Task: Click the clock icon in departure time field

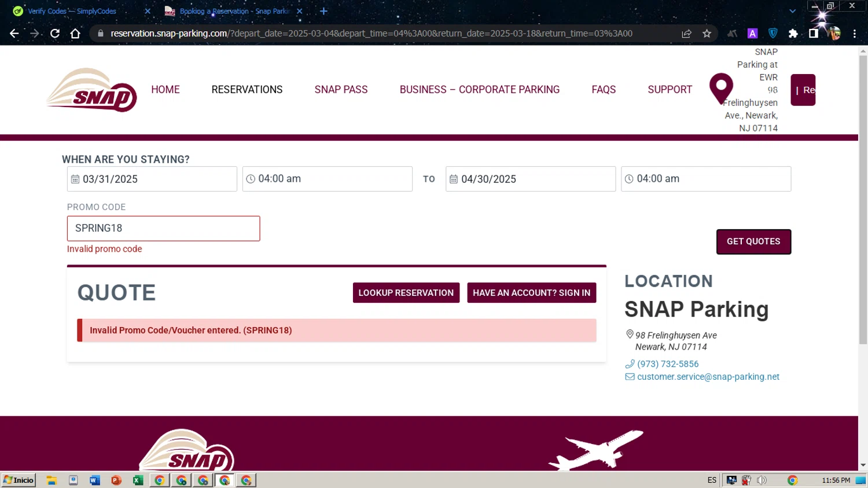Action: click(251, 179)
